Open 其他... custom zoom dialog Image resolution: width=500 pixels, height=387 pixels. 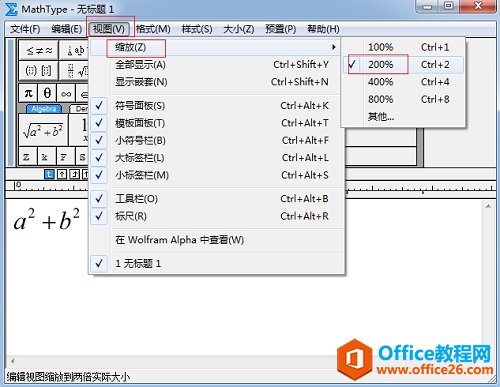point(403,116)
